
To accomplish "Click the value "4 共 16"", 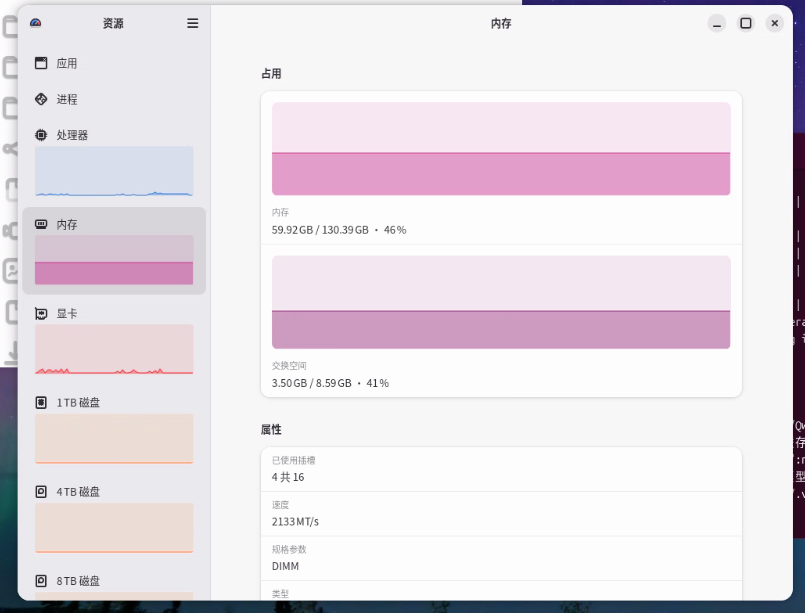I will coord(288,477).
